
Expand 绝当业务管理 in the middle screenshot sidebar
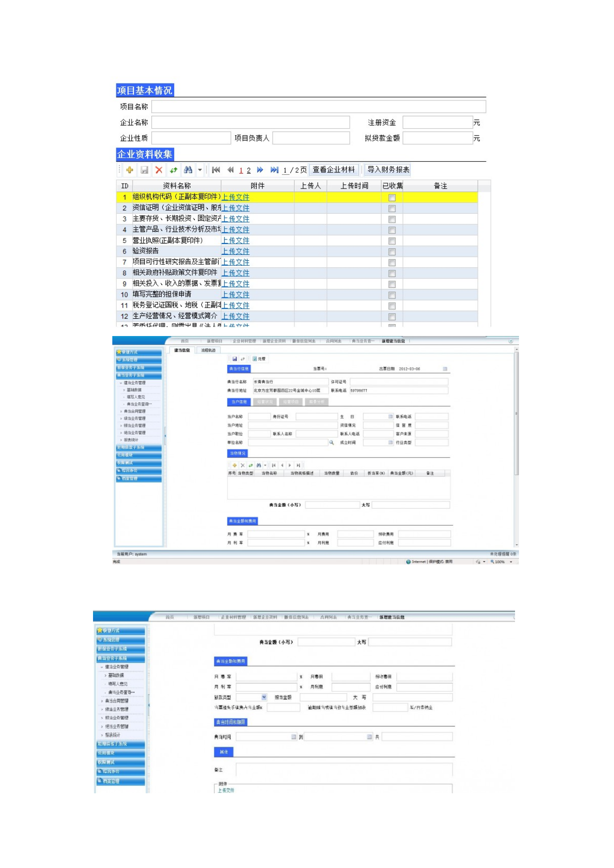click(121, 433)
